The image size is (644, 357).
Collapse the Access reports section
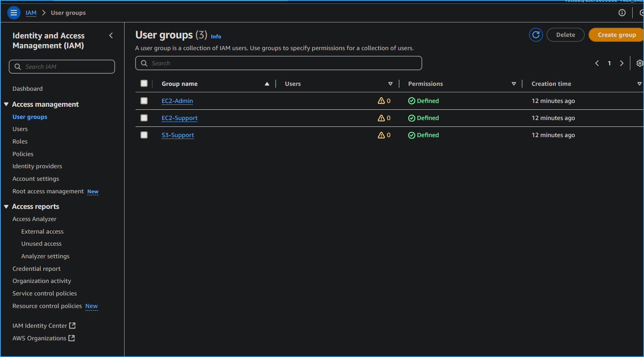pyautogui.click(x=6, y=206)
